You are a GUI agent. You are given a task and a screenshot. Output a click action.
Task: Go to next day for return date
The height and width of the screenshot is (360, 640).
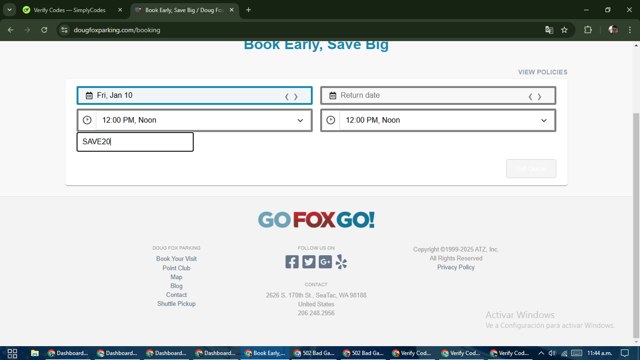click(540, 97)
